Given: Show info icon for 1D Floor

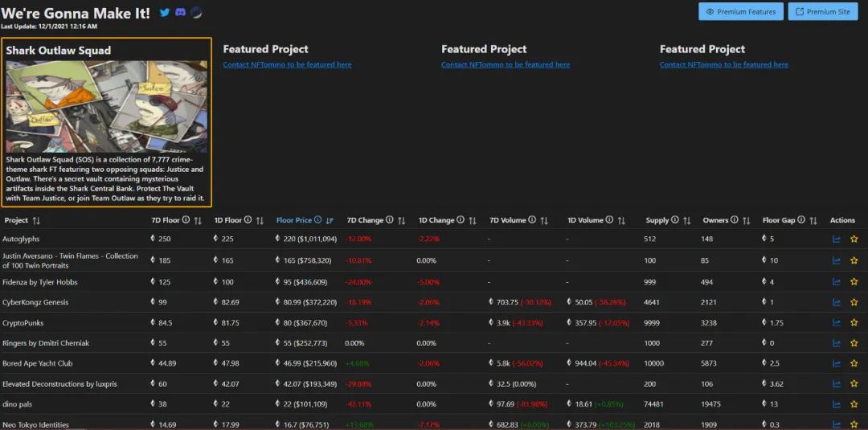Looking at the screenshot, I should [x=248, y=220].
